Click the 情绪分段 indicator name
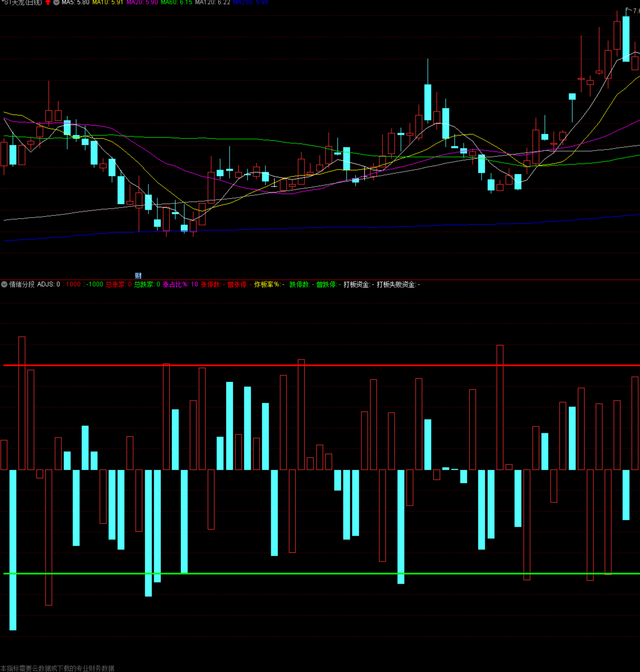The width and height of the screenshot is (640, 672). point(22,284)
